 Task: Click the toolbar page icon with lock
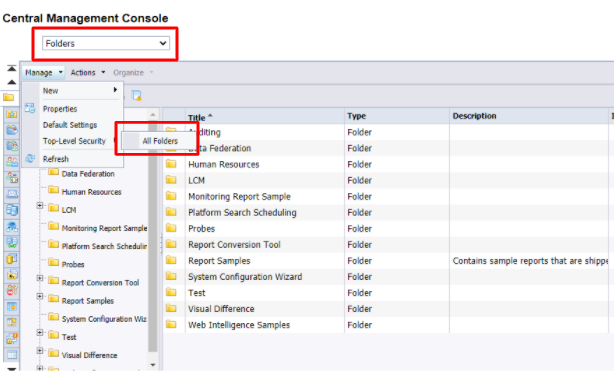coord(136,95)
